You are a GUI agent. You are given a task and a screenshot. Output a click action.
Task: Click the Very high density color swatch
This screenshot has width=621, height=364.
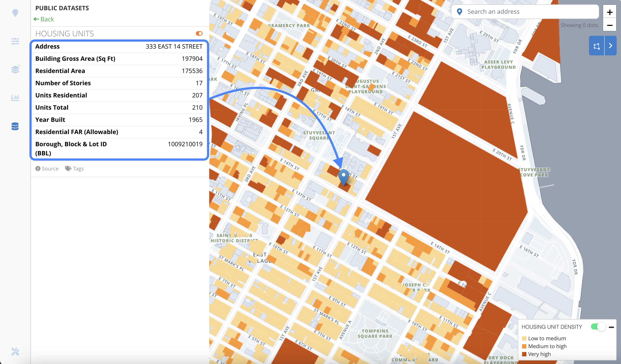click(x=524, y=354)
